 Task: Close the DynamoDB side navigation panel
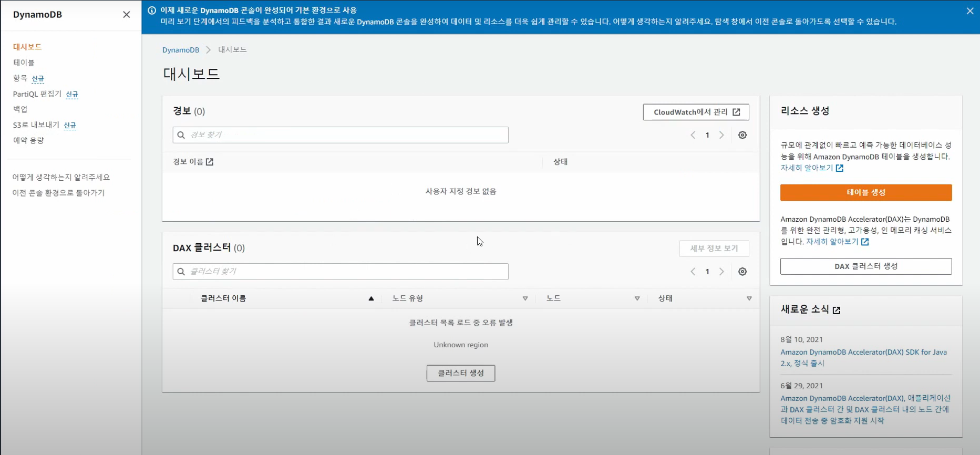(127, 15)
